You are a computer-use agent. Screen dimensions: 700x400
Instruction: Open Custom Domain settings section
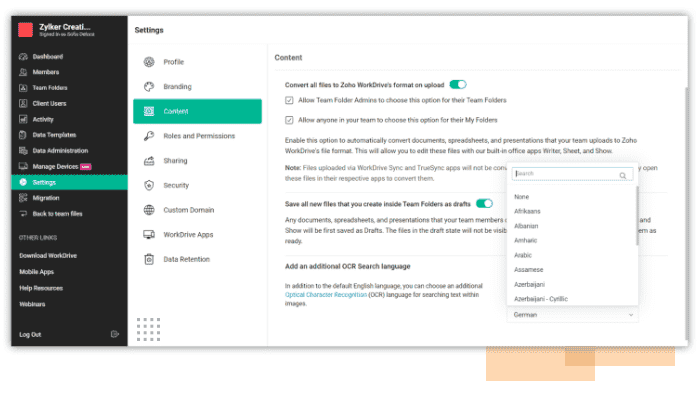click(197, 210)
